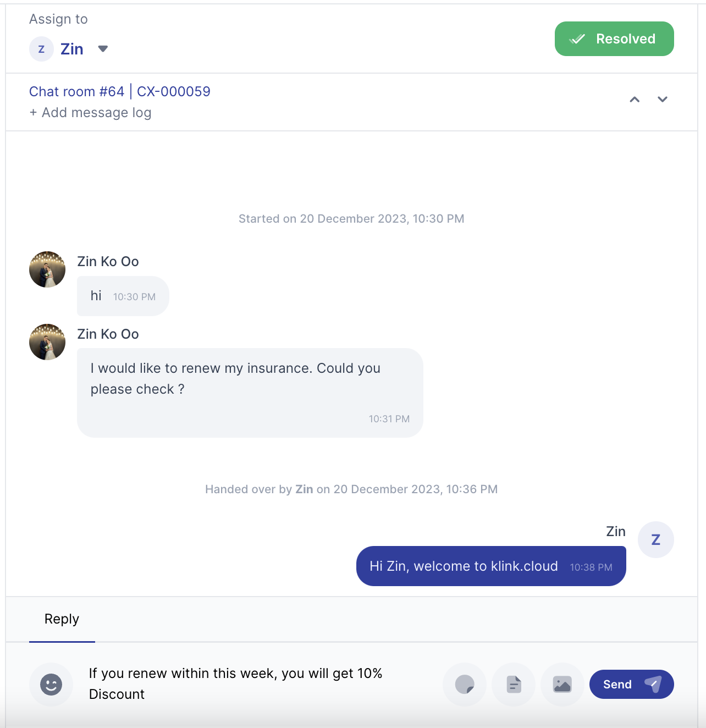Click the welcome to klink.cloud message
Image resolution: width=706 pixels, height=728 pixels.
coord(490,566)
